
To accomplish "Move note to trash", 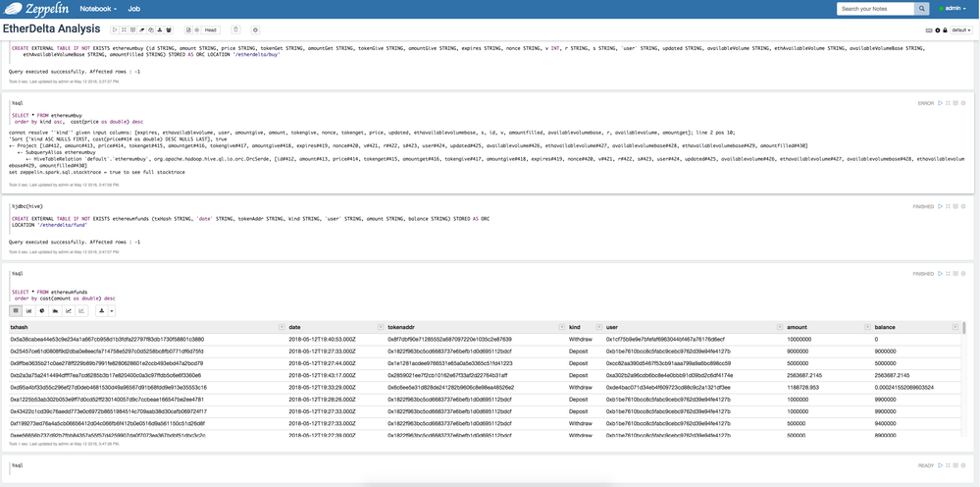I will pyautogui.click(x=235, y=30).
